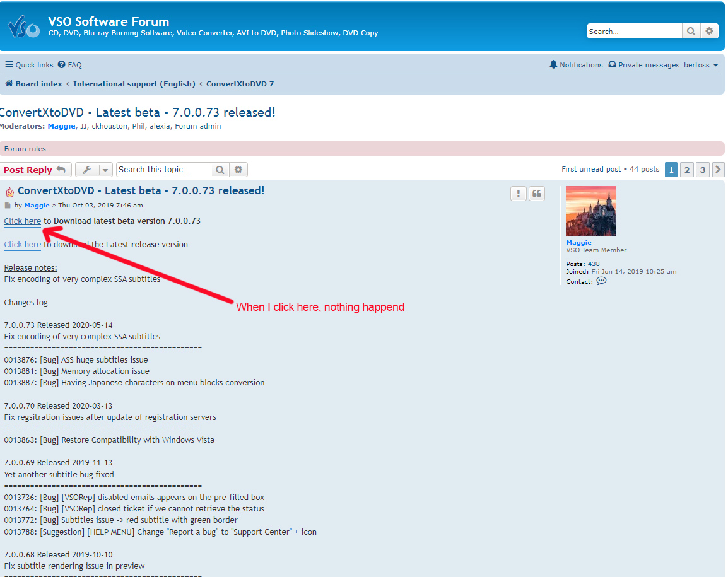
Task: Click Maggie's castle avatar image
Action: pyautogui.click(x=591, y=211)
